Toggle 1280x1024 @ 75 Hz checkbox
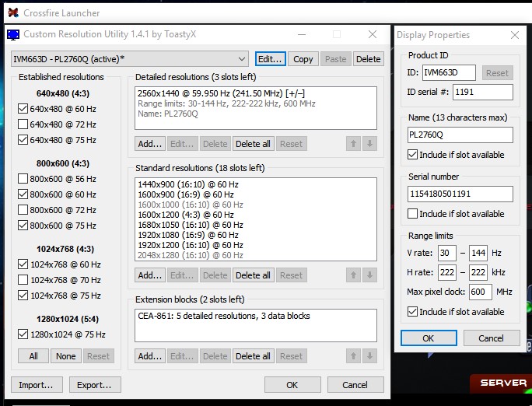 click(x=23, y=334)
